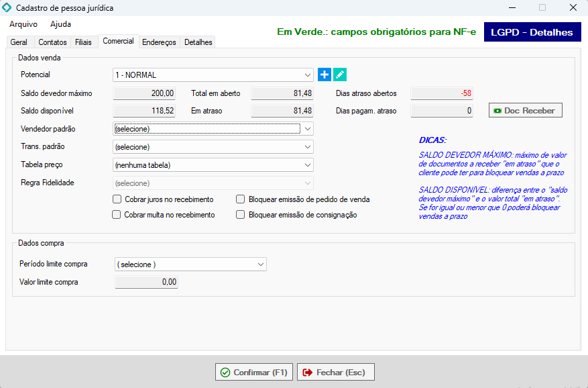Click the Doc Receber button
588x388 pixels.
point(525,111)
